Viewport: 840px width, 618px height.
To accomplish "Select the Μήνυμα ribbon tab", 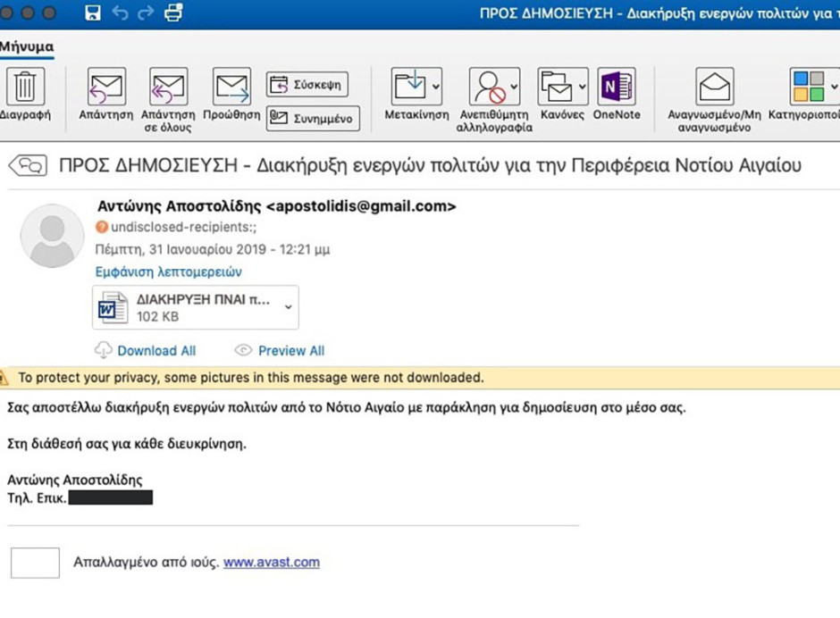I will coord(27,46).
